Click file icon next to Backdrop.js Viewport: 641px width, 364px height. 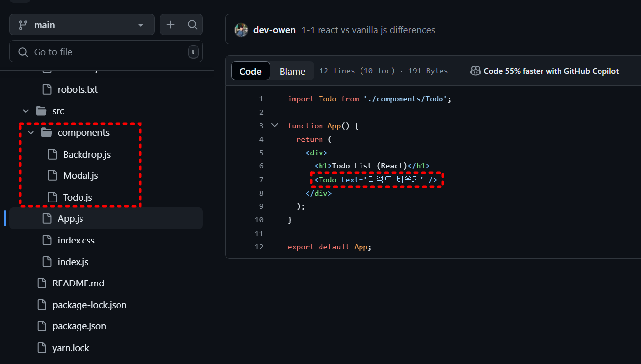(52, 154)
